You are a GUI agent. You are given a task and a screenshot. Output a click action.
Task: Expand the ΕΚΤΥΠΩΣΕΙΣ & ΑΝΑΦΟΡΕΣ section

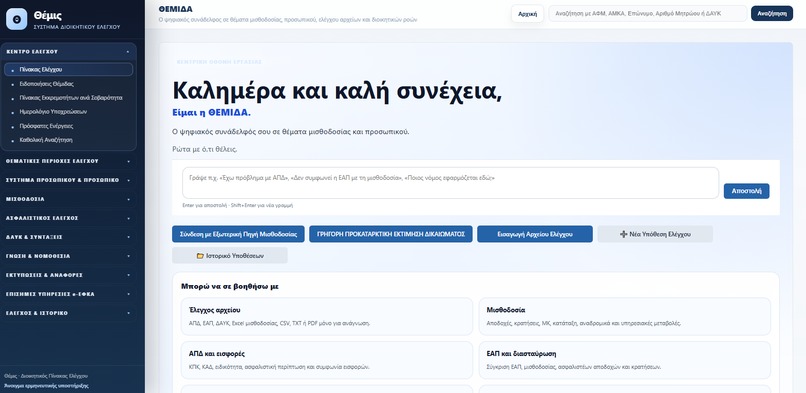click(69, 275)
